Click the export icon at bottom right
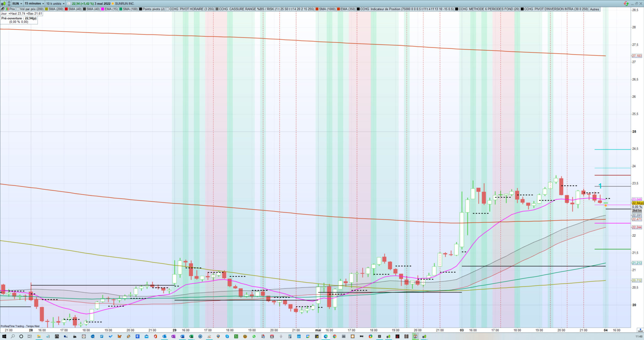This screenshot has width=644, height=340. coord(640,330)
